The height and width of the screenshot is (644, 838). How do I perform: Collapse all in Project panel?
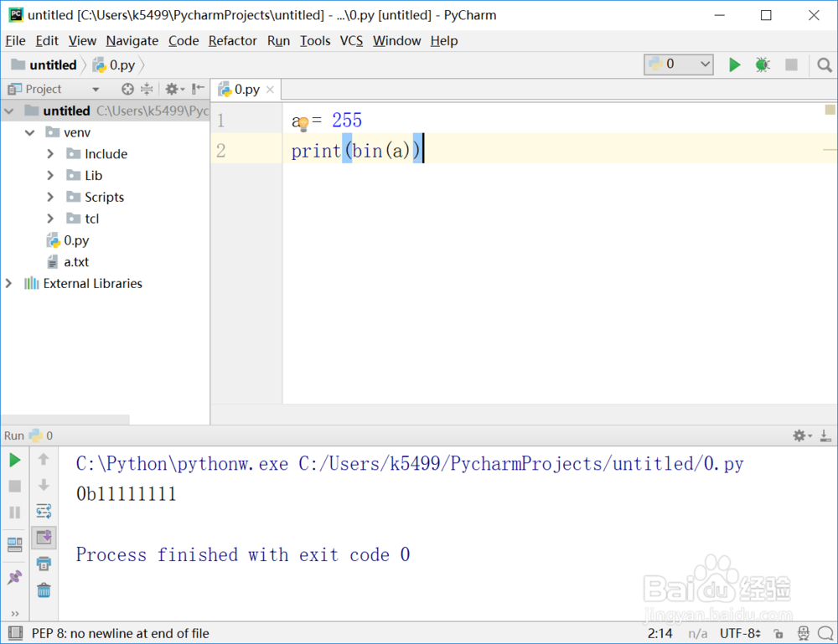pyautogui.click(x=147, y=89)
